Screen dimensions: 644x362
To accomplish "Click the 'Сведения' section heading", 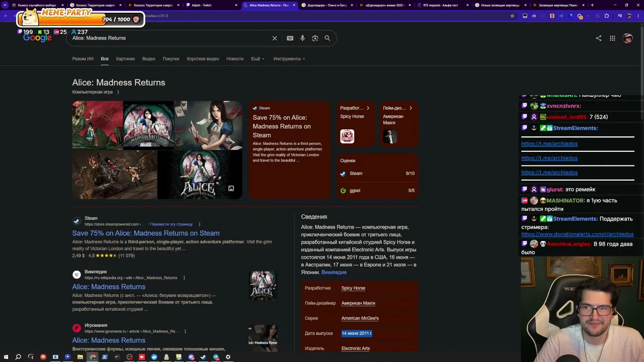I will pyautogui.click(x=314, y=217).
